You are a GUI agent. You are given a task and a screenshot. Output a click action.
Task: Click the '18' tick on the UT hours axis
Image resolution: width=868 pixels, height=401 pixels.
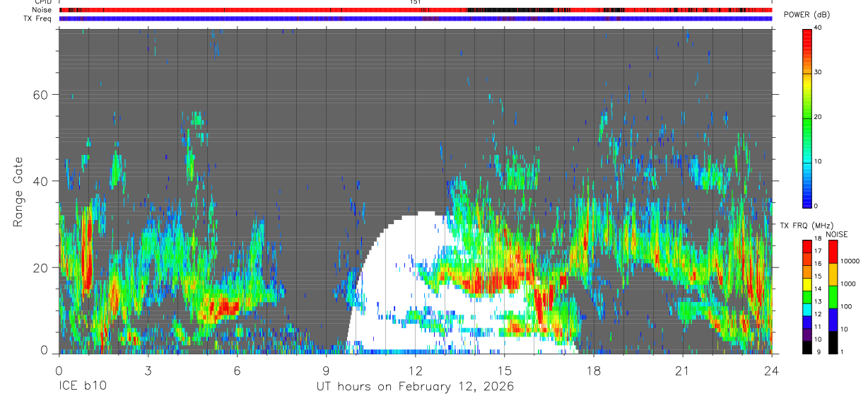594,370
